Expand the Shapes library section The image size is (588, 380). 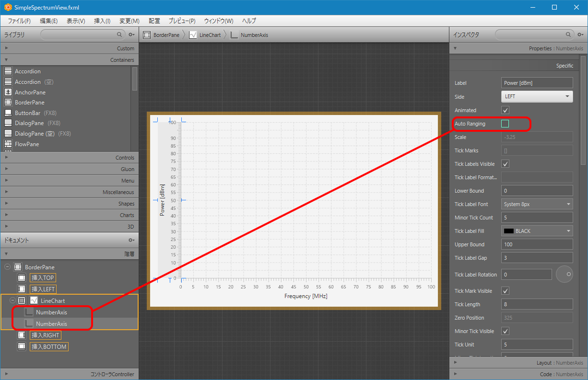pos(69,204)
